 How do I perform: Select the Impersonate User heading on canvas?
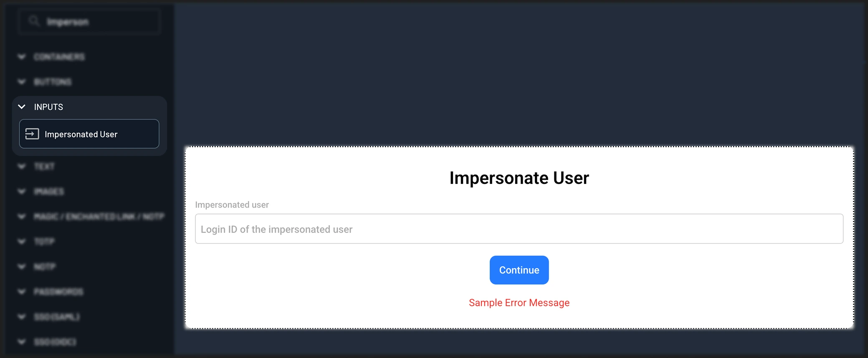[519, 178]
